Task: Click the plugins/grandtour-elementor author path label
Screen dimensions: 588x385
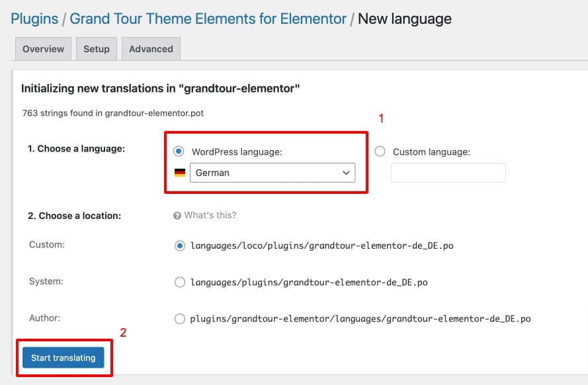Action: tap(360, 319)
